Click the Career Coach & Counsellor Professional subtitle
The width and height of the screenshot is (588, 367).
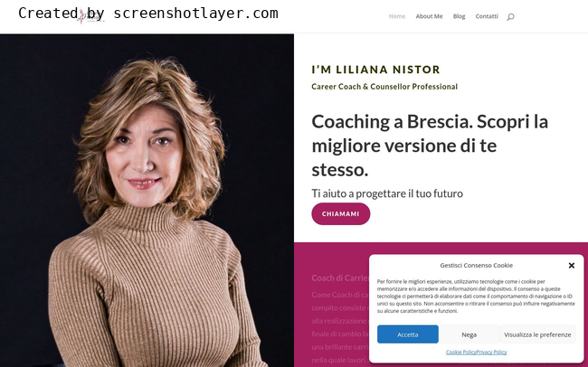tap(384, 87)
